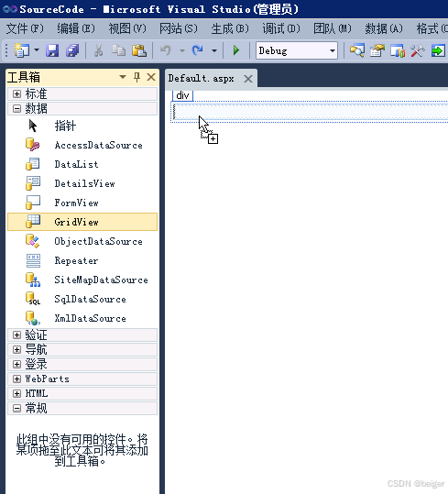
Task: Expand the 验证 toolbox group
Action: [x=17, y=335]
